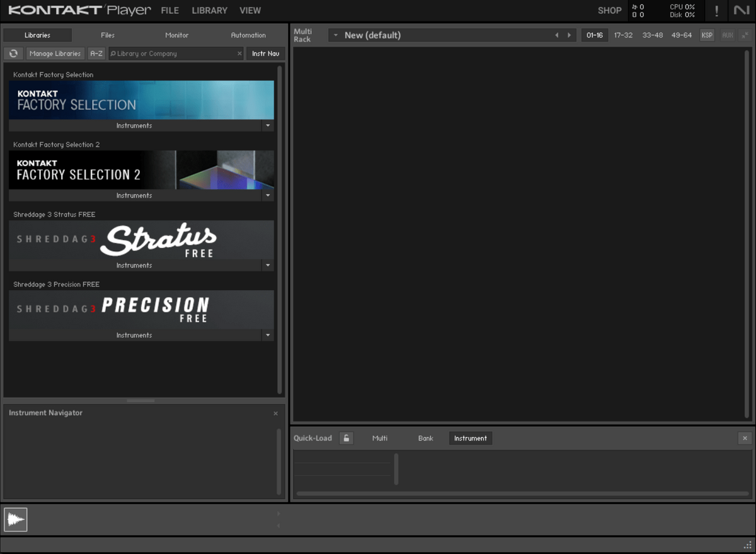This screenshot has height=554, width=756.
Task: Open the SHOP link
Action: 609,11
